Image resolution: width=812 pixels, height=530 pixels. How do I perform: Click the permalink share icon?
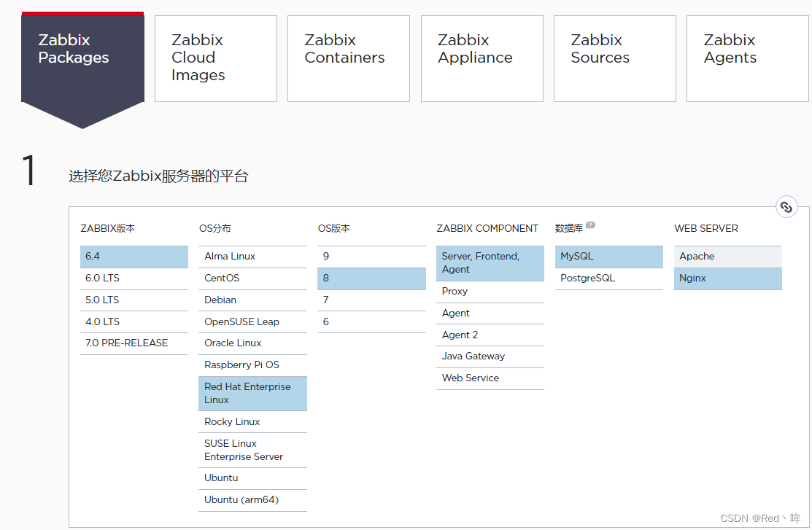click(786, 207)
